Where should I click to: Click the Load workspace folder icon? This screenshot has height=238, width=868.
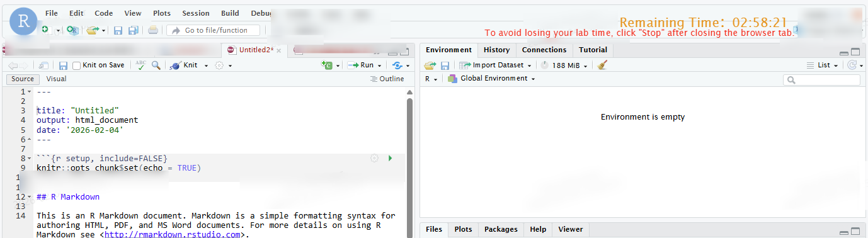430,65
